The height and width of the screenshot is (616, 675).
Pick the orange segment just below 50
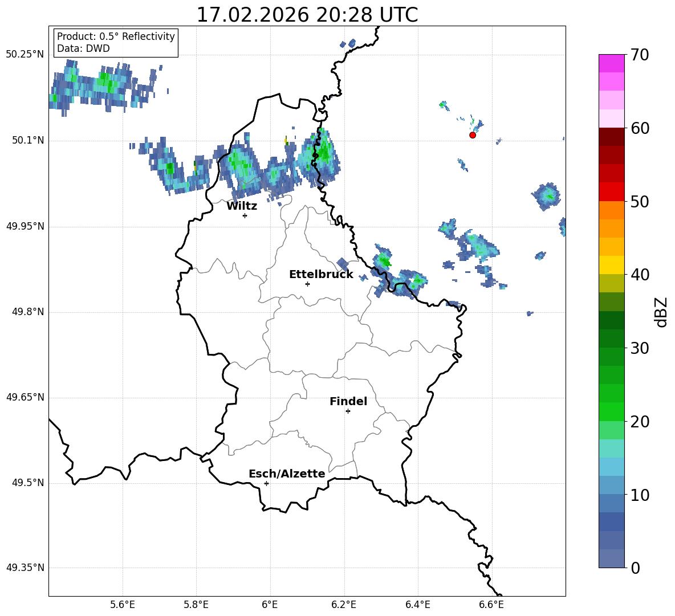click(611, 210)
